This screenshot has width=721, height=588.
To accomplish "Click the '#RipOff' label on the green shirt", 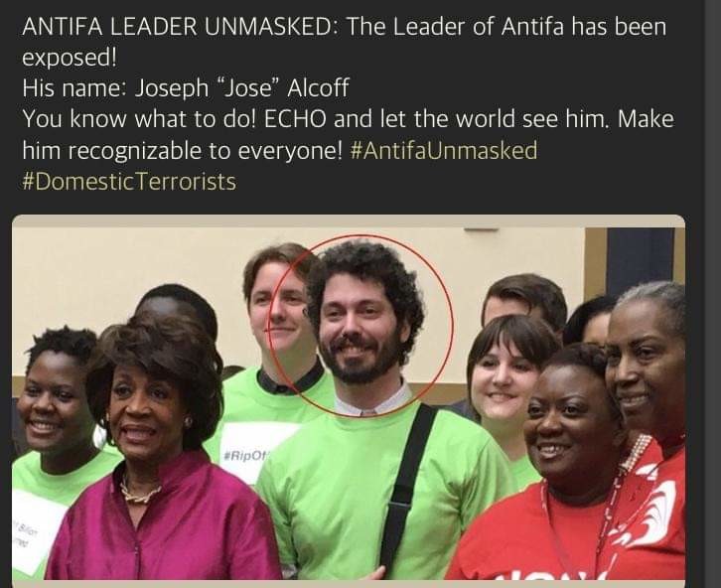I will (x=244, y=456).
